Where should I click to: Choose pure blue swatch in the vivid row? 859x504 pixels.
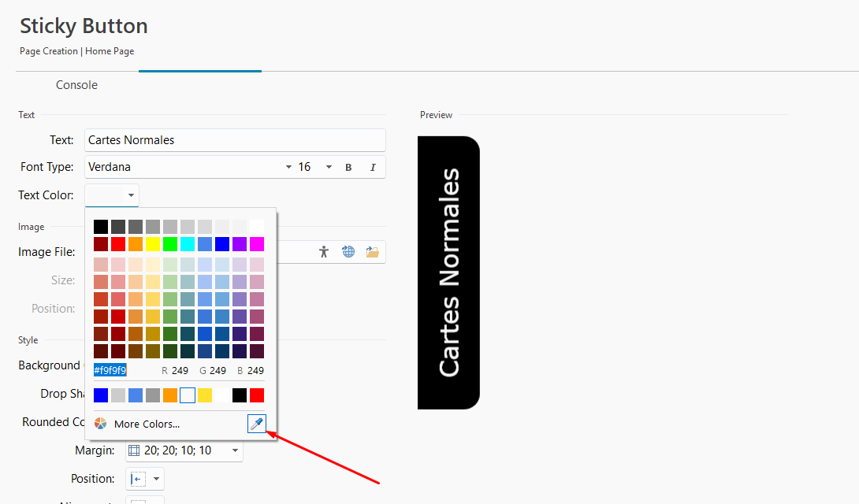click(x=222, y=244)
